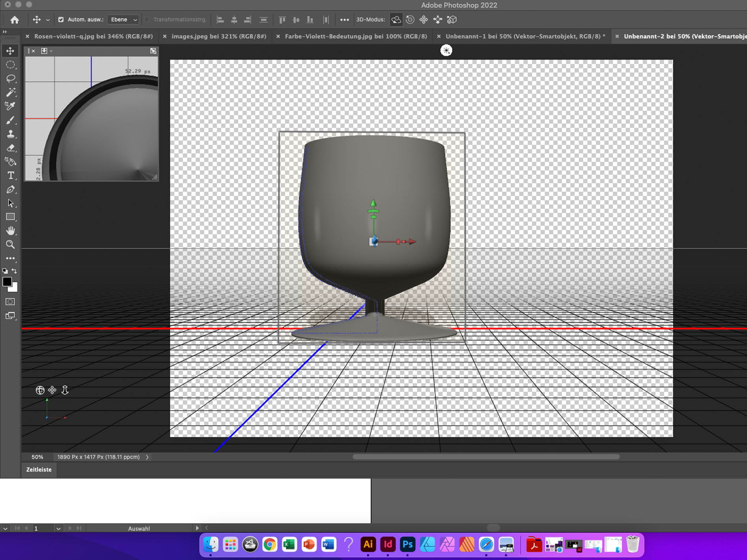Enable Transformationsstrg. checkbox

pyautogui.click(x=147, y=19)
